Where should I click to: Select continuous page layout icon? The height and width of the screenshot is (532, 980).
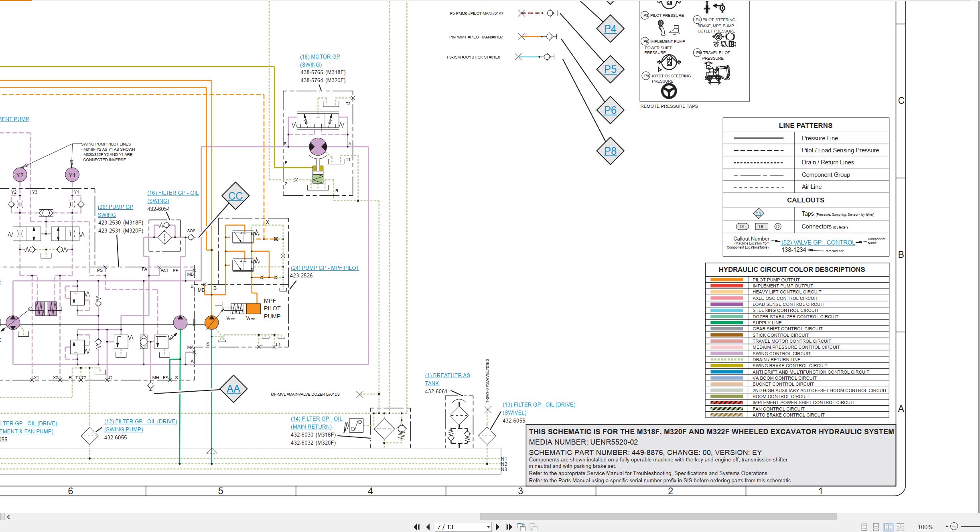(876, 527)
